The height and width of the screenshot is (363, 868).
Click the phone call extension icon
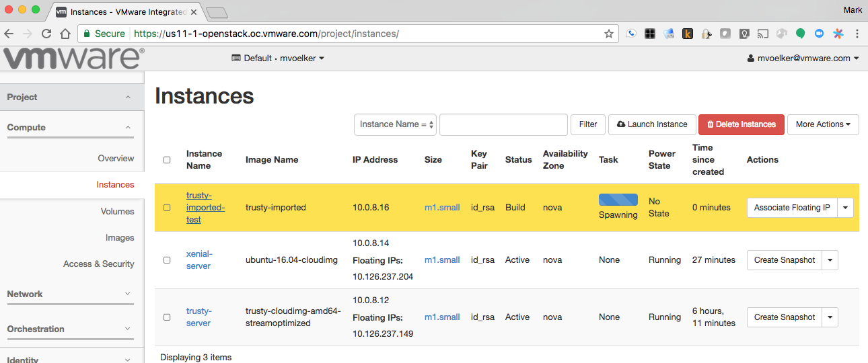(631, 34)
